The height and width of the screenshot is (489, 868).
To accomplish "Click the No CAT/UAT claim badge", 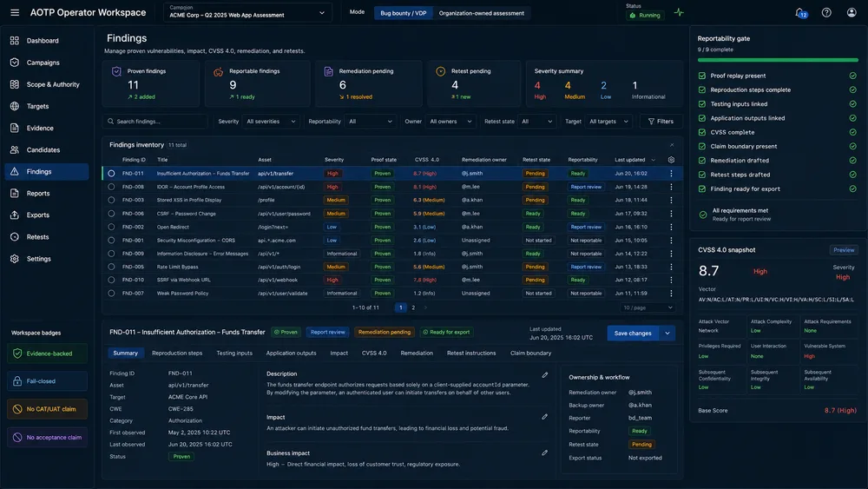I will 47,409.
